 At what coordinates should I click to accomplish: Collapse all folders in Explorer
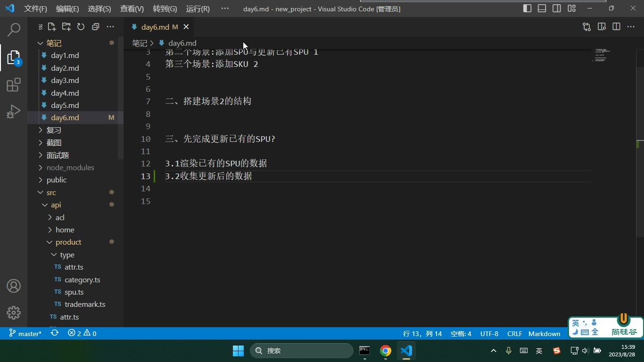tap(95, 27)
